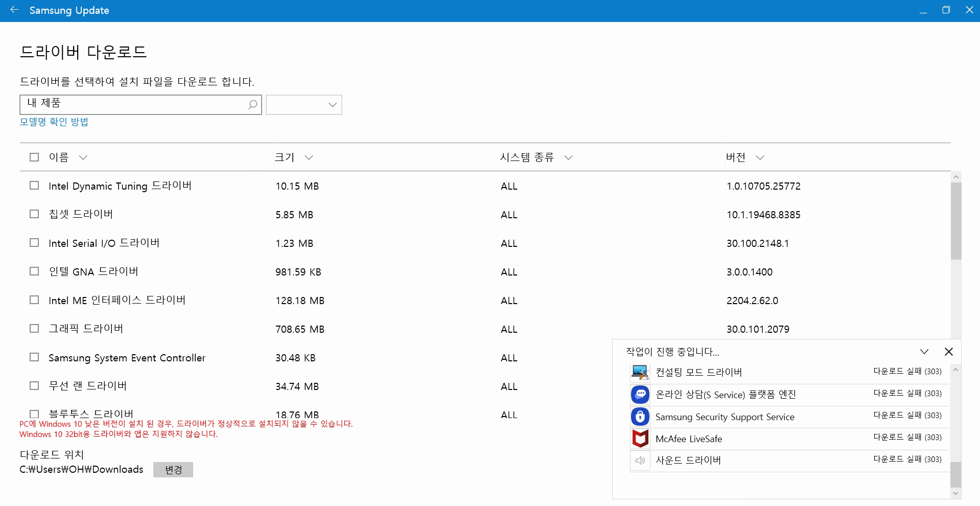Click the McAfee LiveSafe task row label
980x506 pixels.
coord(689,439)
